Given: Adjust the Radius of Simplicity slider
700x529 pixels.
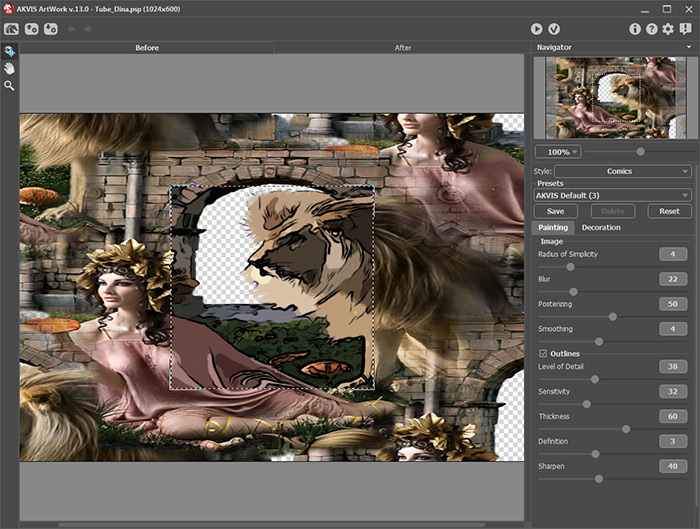Looking at the screenshot, I should (x=570, y=267).
